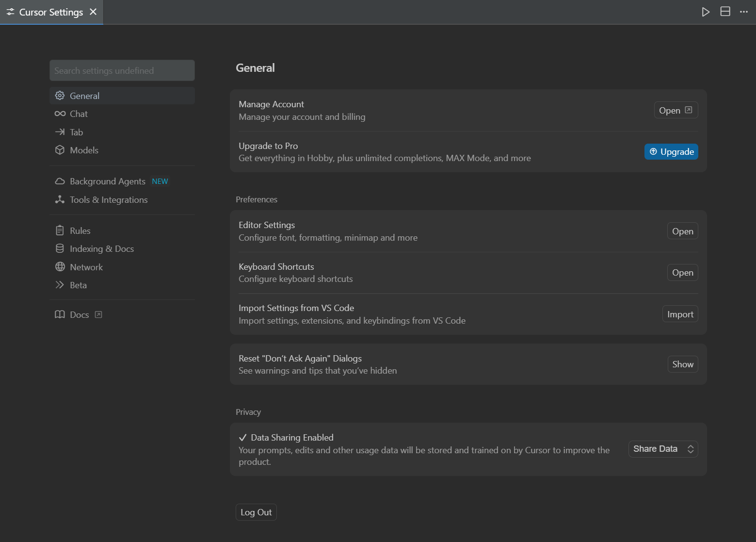756x542 pixels.
Task: Click Import for VS Code settings
Action: (x=680, y=314)
